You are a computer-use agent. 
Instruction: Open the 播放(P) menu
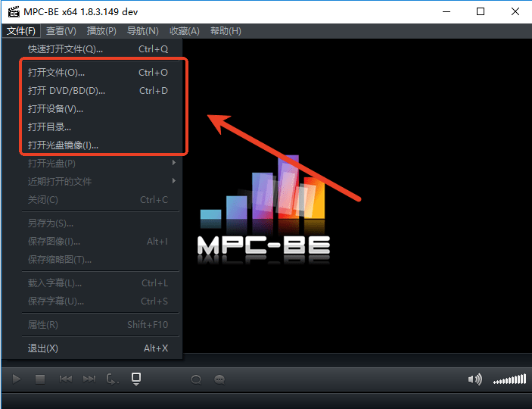pos(101,31)
